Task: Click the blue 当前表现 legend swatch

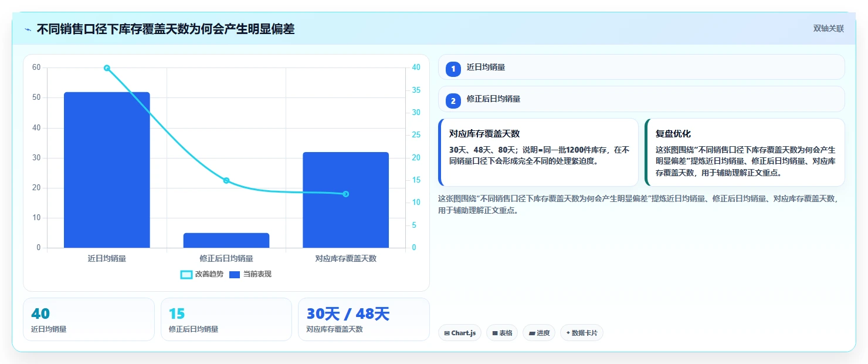Action: click(x=235, y=275)
